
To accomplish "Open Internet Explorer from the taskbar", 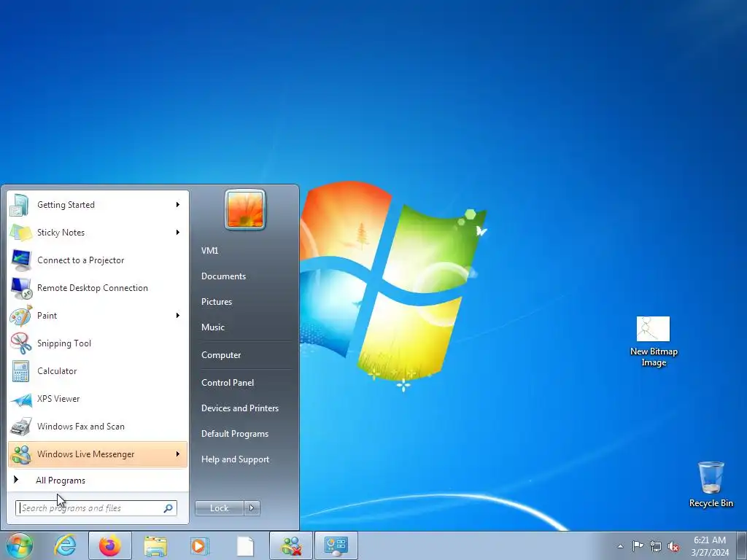I will point(65,545).
